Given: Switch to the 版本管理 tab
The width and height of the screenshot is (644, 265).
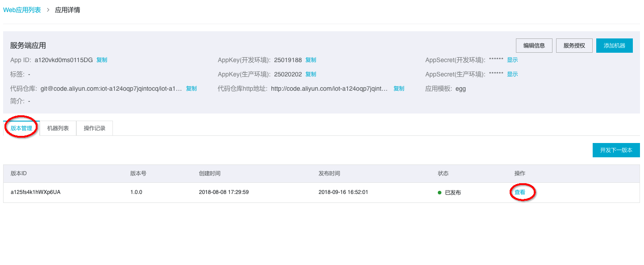Looking at the screenshot, I should click(x=21, y=128).
